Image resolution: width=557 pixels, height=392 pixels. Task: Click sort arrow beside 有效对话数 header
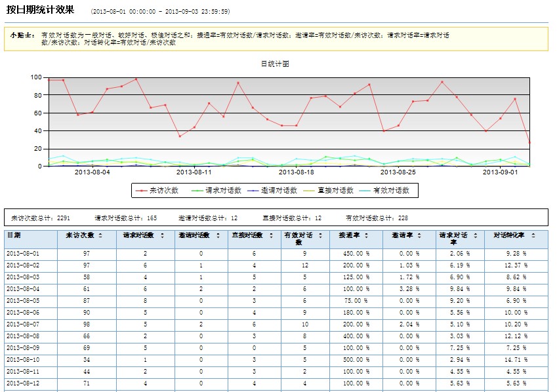pos(320,235)
